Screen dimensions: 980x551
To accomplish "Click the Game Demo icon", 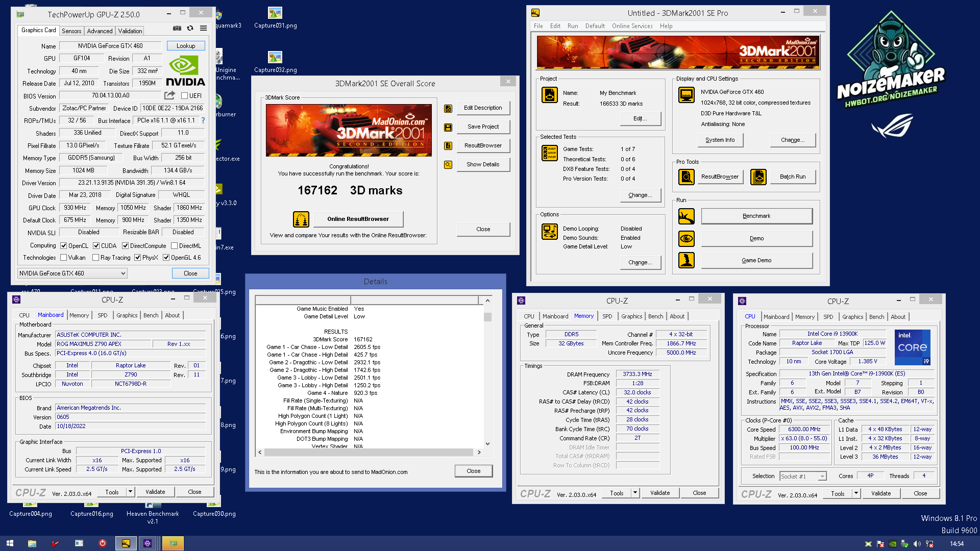I will (687, 260).
